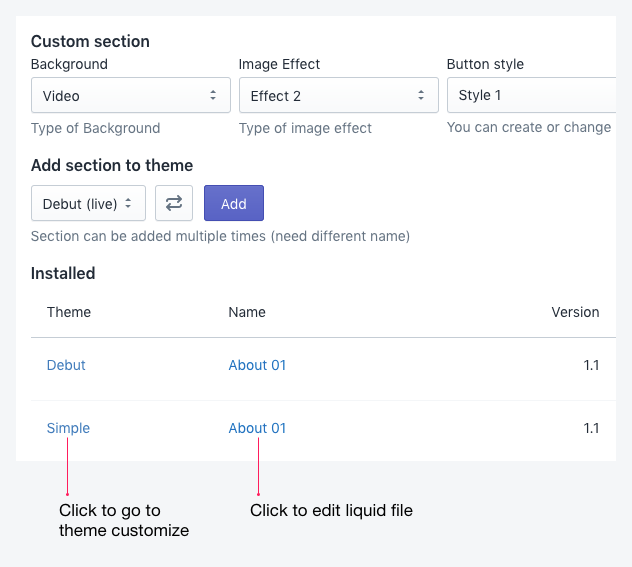Click the up-down arrows beside Debut (live)
The width and height of the screenshot is (632, 567).
pos(128,203)
